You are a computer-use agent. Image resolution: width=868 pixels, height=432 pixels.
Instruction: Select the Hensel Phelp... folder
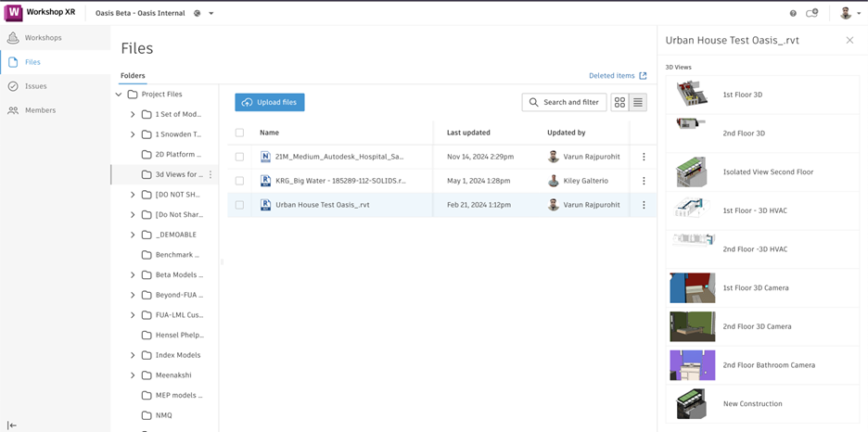pyautogui.click(x=172, y=336)
